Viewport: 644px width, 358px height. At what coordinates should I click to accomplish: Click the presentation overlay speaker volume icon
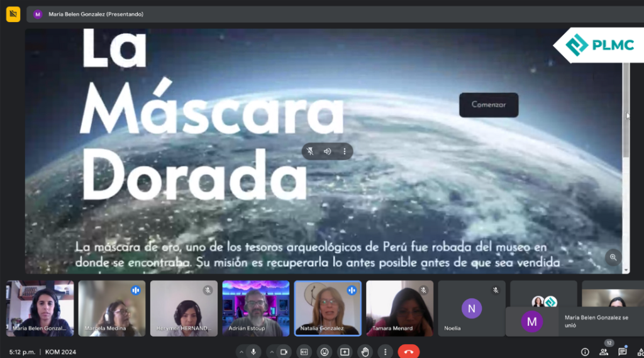click(x=327, y=151)
